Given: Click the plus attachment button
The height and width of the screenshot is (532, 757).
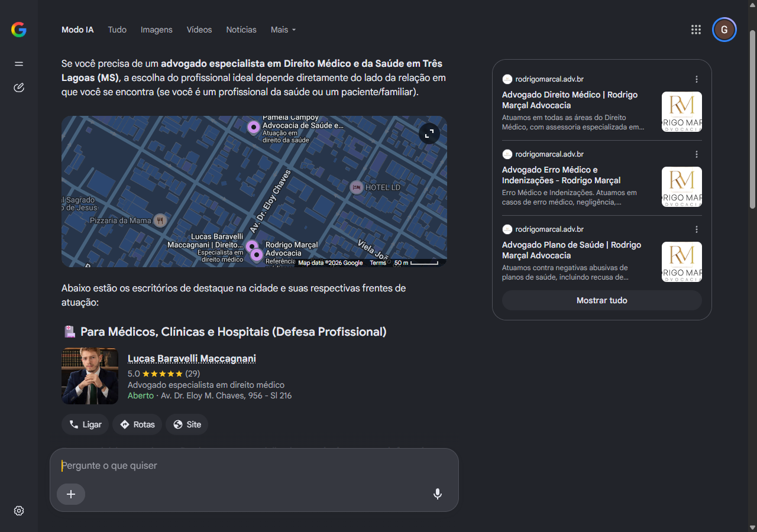Looking at the screenshot, I should [71, 494].
